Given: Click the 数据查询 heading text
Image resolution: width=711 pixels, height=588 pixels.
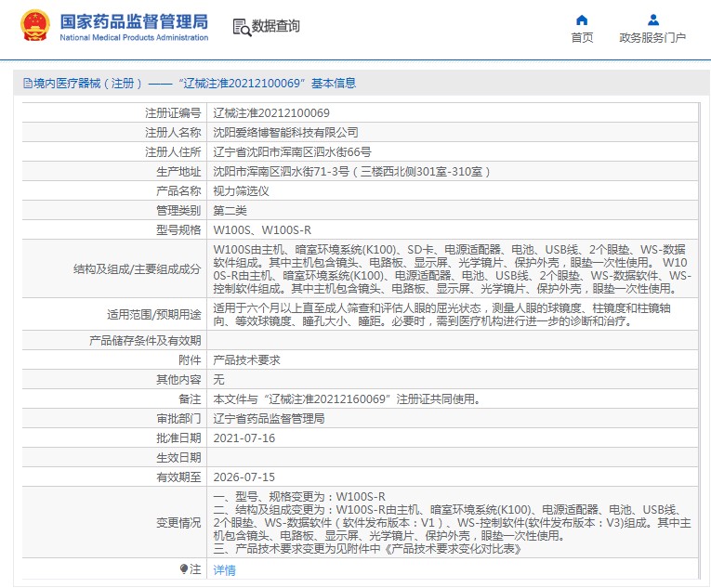Looking at the screenshot, I should click(x=276, y=26).
